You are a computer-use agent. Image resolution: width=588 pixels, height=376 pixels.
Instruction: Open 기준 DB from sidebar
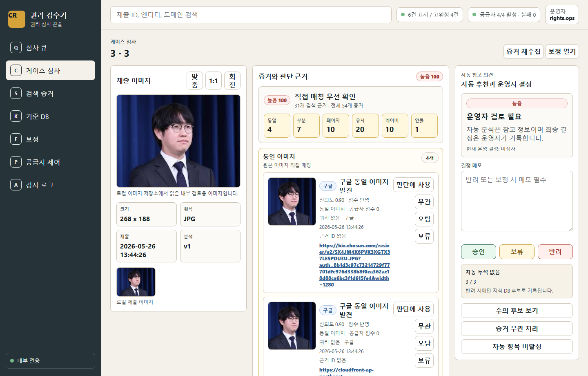(50, 116)
